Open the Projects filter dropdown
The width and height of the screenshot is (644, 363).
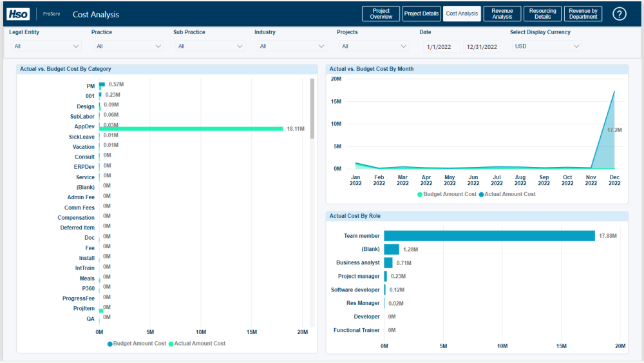[374, 46]
